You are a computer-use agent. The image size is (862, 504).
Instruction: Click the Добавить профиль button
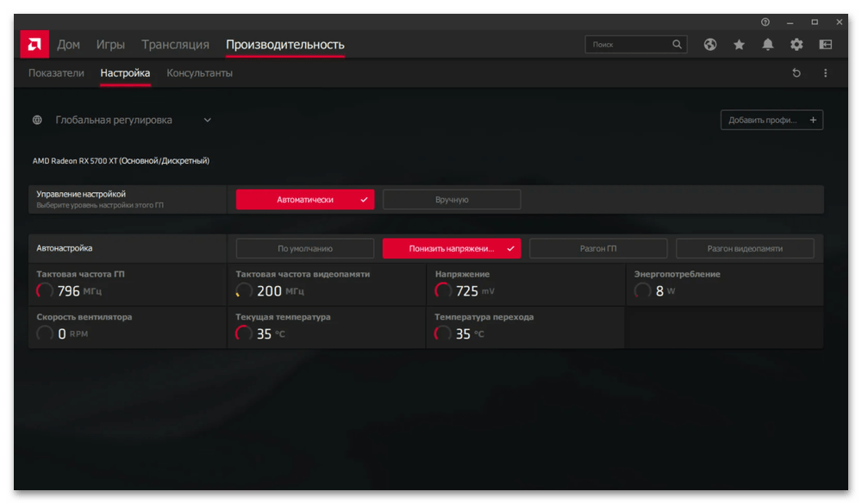point(771,121)
